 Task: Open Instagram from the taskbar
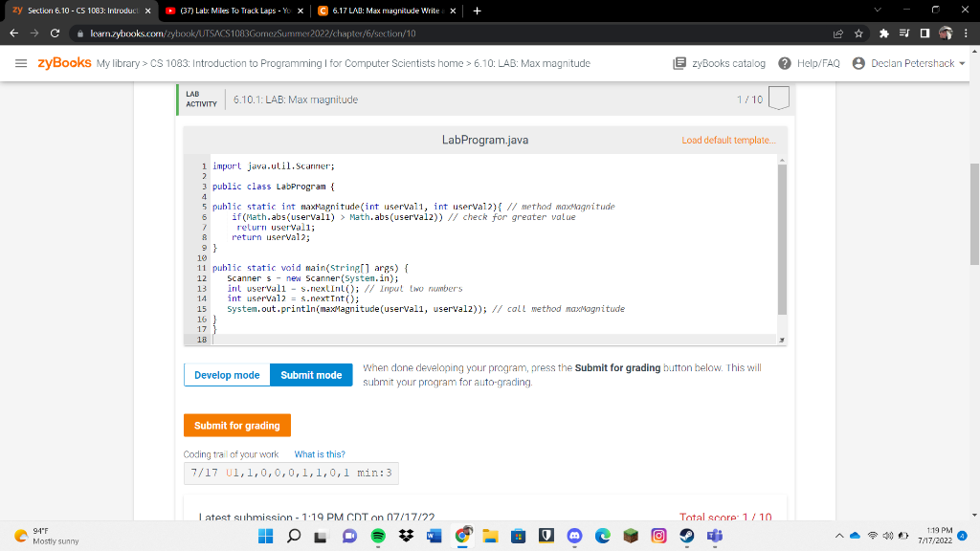point(658,536)
